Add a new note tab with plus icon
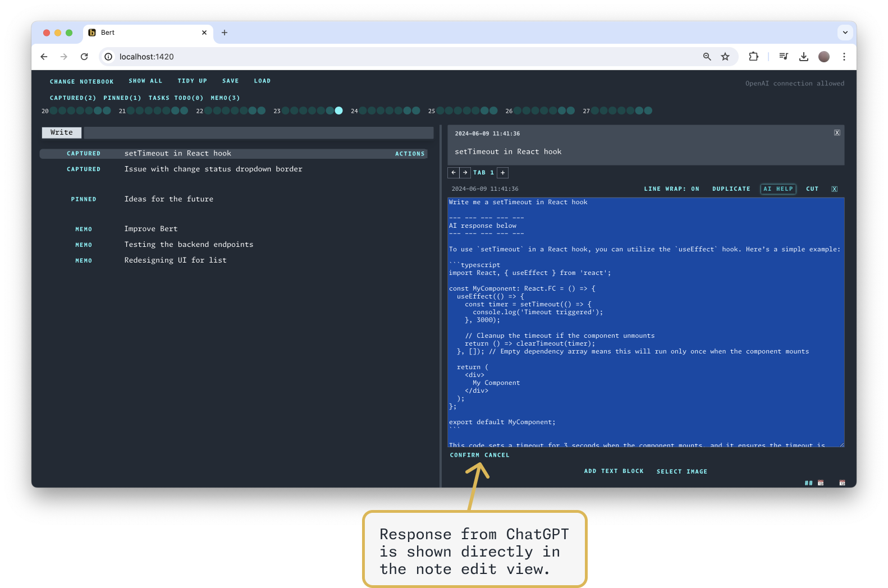The height and width of the screenshot is (588, 888). click(503, 173)
